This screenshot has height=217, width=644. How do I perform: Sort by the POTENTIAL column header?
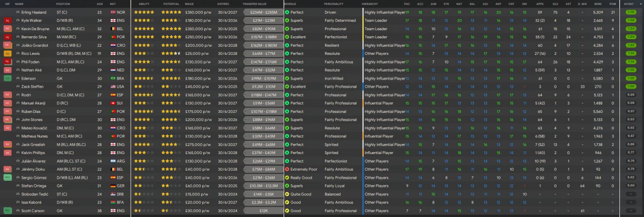tap(170, 4)
